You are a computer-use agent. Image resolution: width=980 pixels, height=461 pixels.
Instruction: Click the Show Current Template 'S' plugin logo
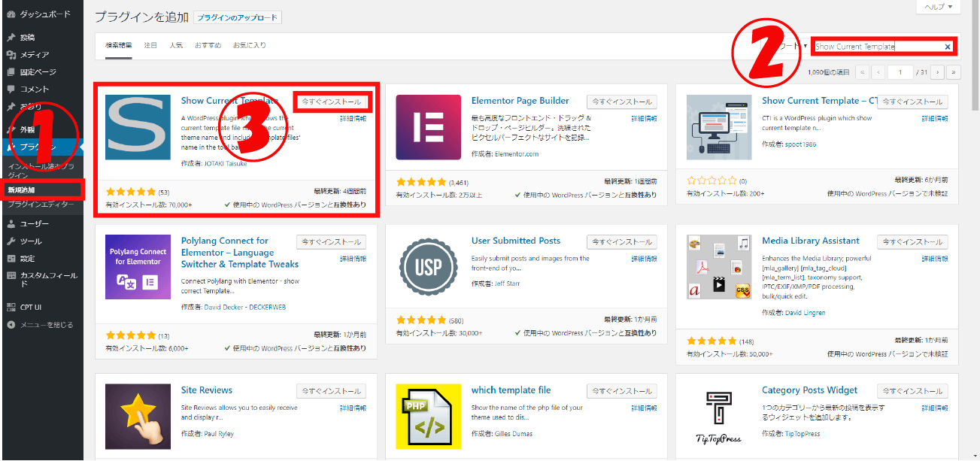coord(138,127)
